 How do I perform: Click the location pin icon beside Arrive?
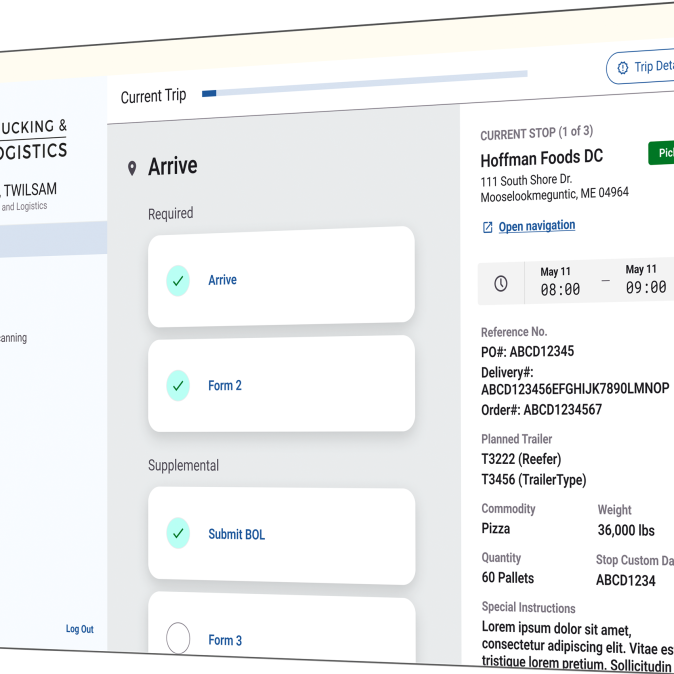(x=132, y=168)
